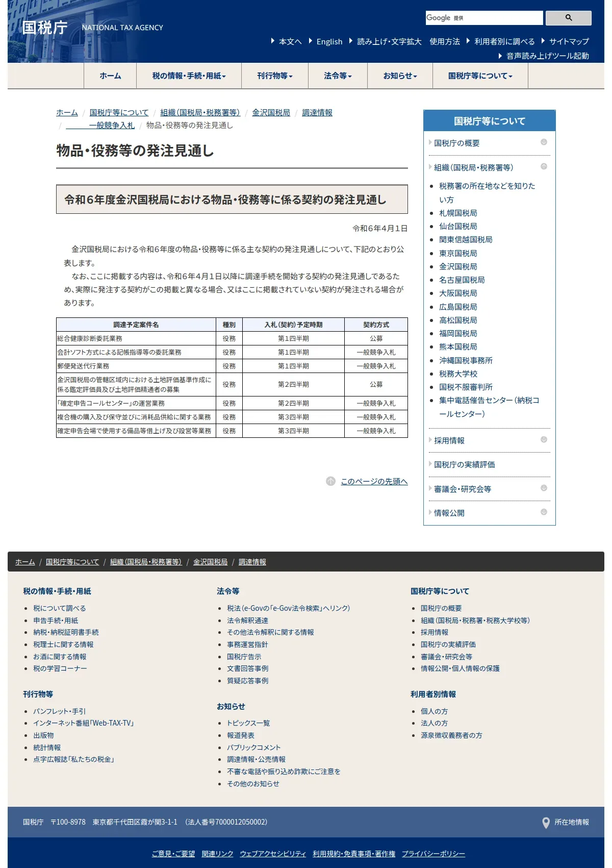The image size is (612, 868).
Task: Click ホーム in top breadcrumb
Action: coord(67,112)
